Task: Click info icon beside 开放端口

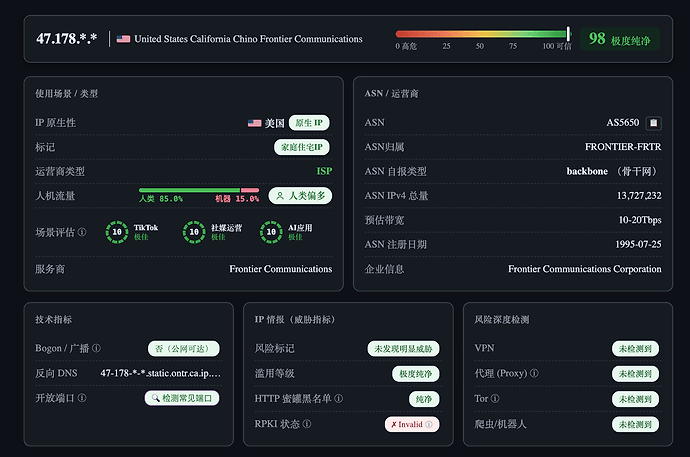Action: [82, 398]
